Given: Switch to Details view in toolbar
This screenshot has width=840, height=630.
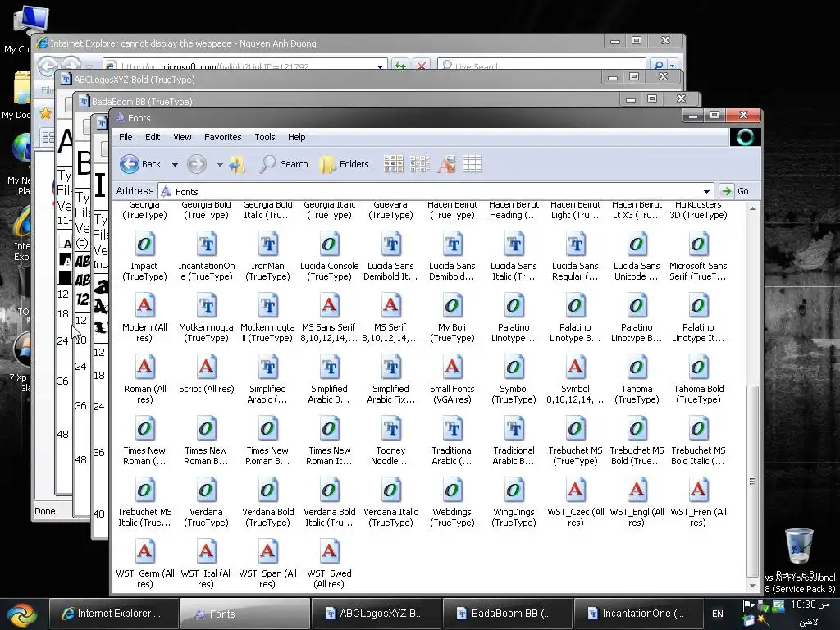Looking at the screenshot, I should coord(472,164).
